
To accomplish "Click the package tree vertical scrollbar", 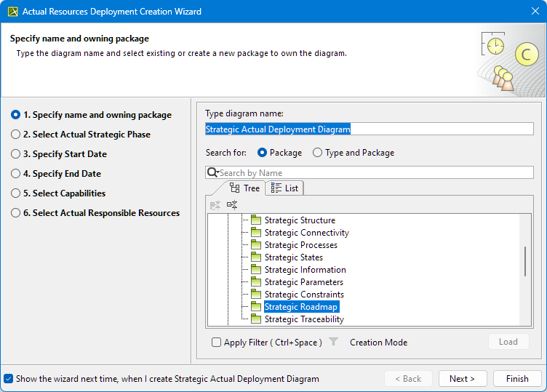I will coord(525,261).
